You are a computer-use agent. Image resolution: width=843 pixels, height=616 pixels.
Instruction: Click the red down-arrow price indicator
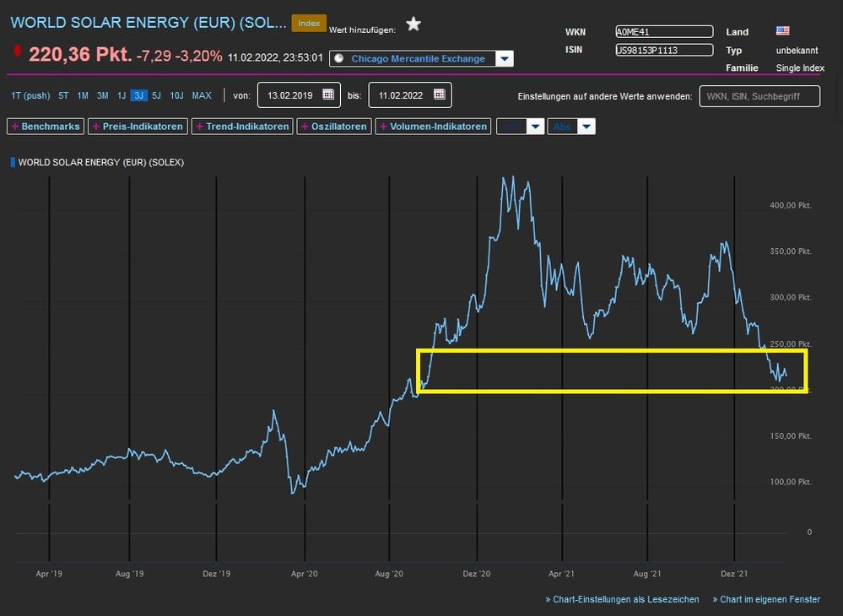pyautogui.click(x=18, y=53)
